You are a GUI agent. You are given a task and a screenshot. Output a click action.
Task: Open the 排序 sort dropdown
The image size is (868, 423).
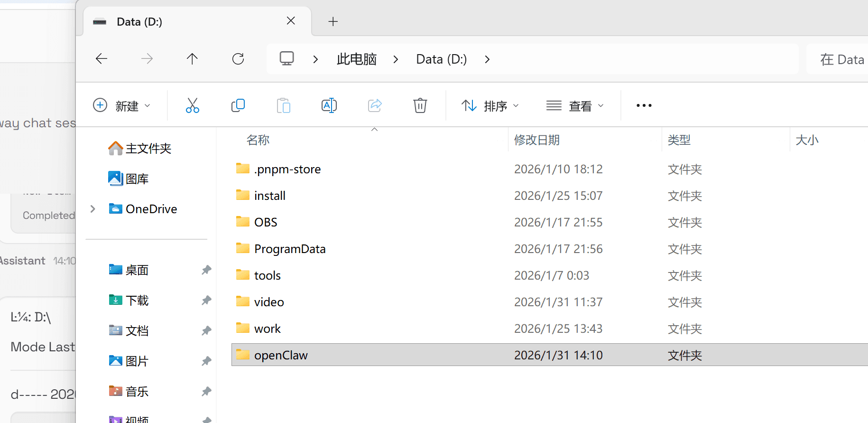[490, 105]
